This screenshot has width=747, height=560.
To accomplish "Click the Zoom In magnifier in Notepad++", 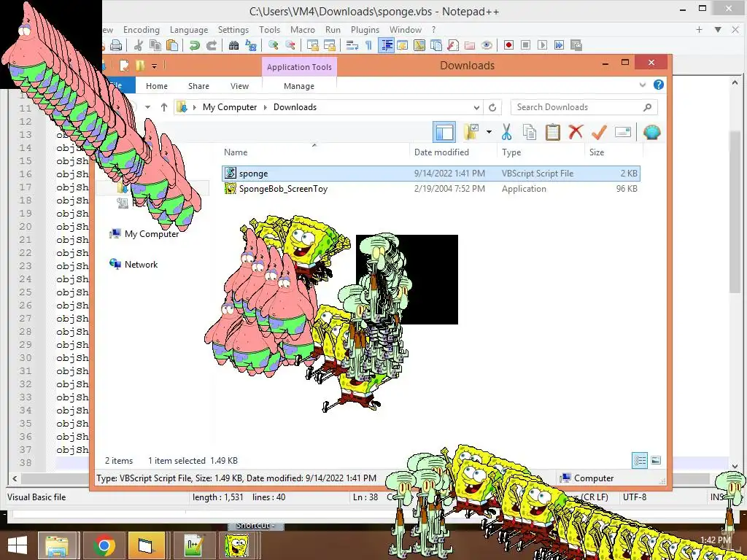I will (x=273, y=45).
